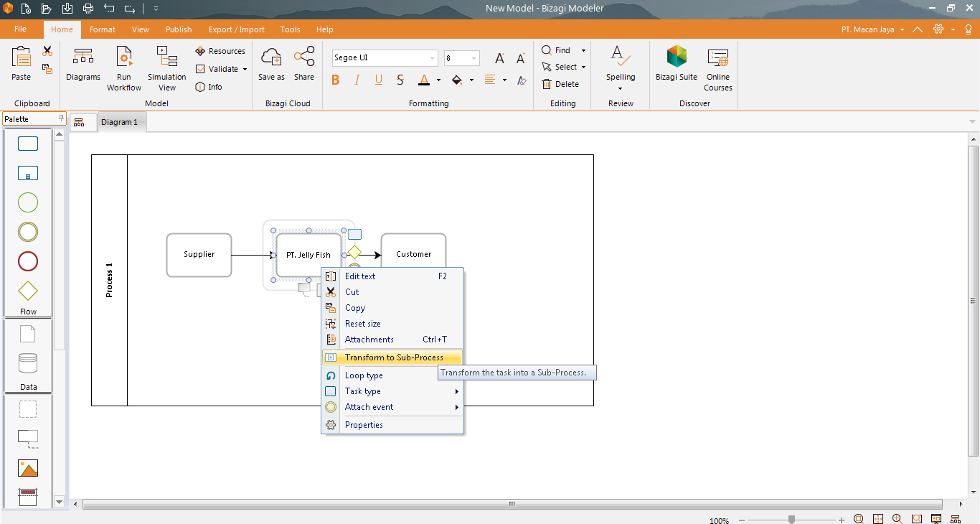This screenshot has width=980, height=524.
Task: Toggle Strikethrough formatting
Action: [x=400, y=80]
